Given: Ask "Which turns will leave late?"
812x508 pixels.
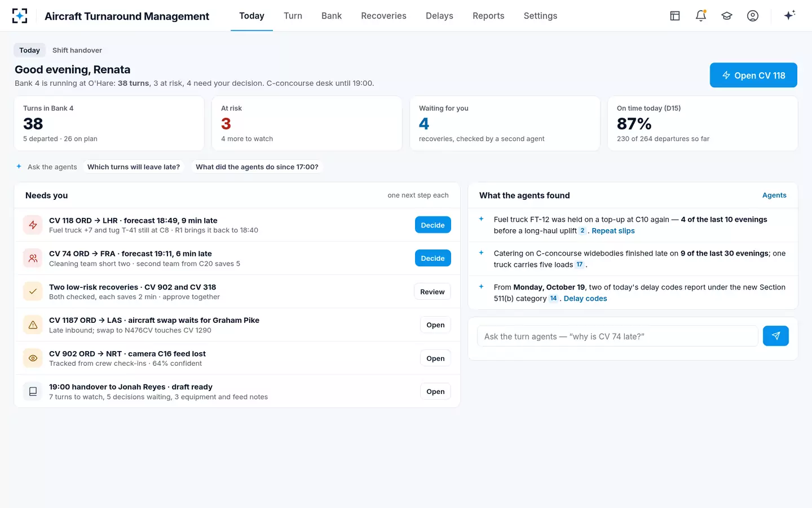Looking at the screenshot, I should 134,167.
